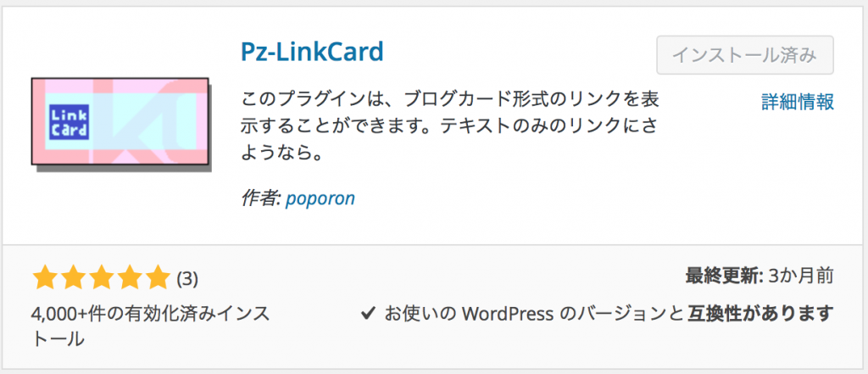
Task: Click the 作者: label text
Action: pyautogui.click(x=261, y=198)
